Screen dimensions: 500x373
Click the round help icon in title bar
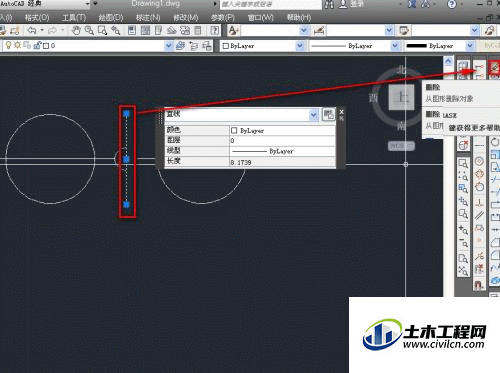click(451, 4)
